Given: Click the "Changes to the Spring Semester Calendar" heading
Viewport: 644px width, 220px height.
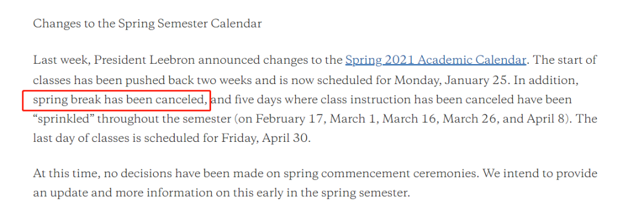Looking at the screenshot, I should [x=147, y=24].
